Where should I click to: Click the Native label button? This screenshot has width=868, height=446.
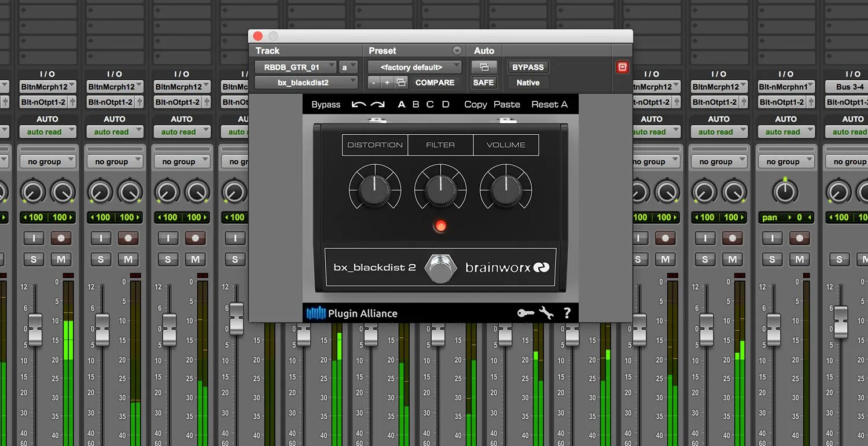528,83
